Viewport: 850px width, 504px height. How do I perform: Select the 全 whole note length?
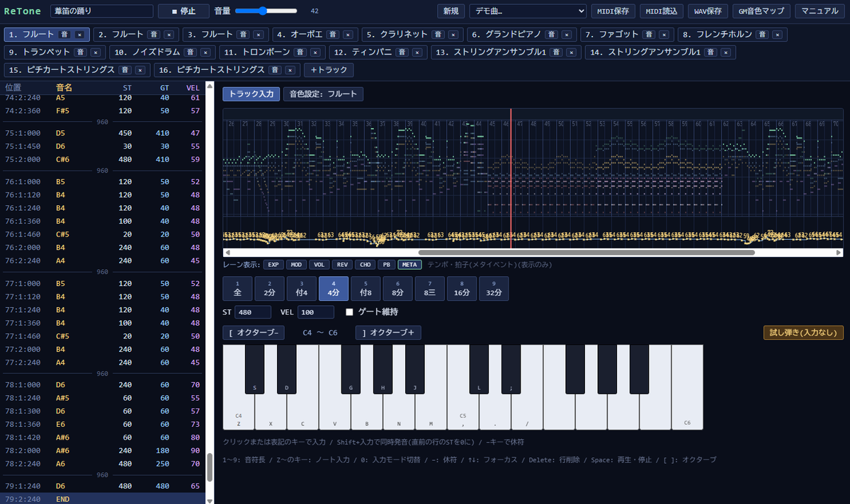238,288
